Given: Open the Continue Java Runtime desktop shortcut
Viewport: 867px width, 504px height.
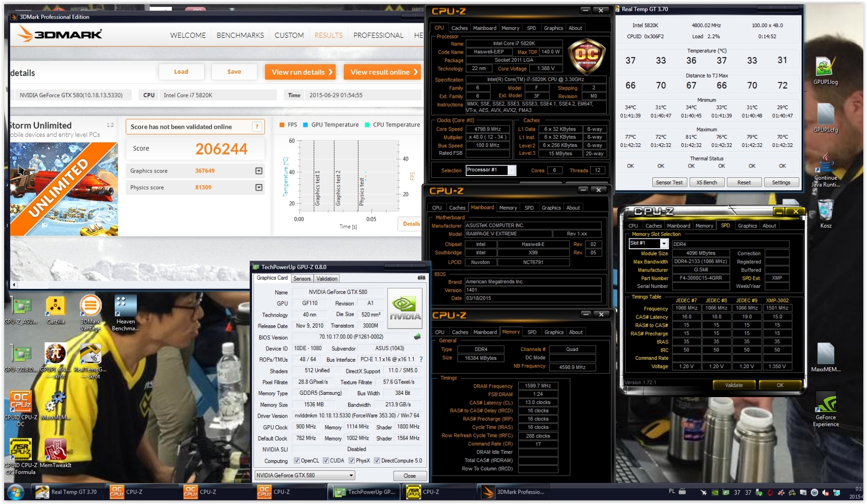Looking at the screenshot, I should pos(825,170).
